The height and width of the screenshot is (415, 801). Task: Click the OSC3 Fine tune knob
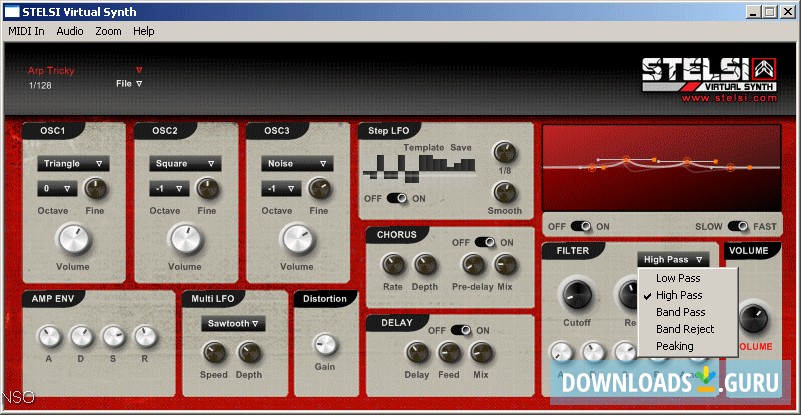click(320, 189)
